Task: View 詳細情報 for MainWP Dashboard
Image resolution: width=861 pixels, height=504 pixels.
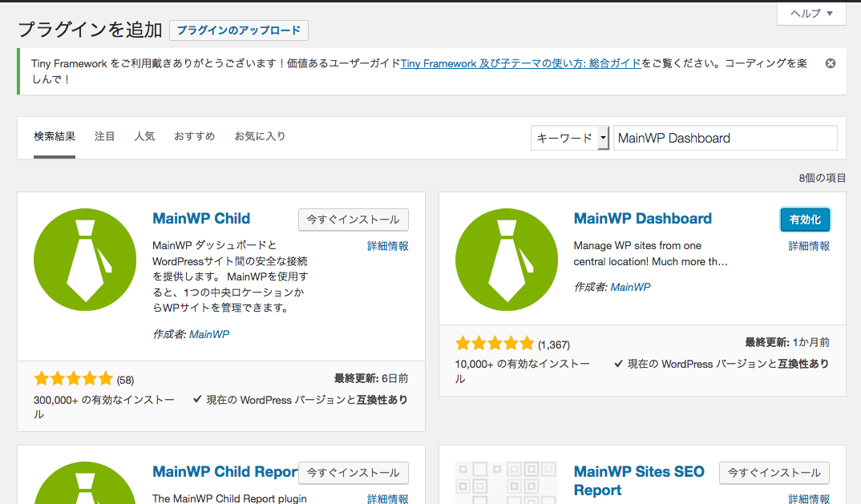Action: coord(809,246)
